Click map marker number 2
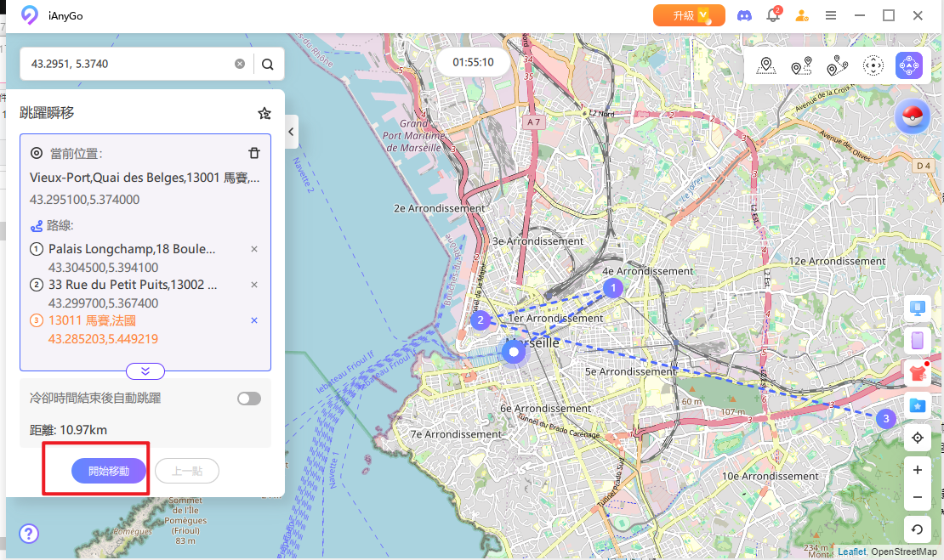Image resolution: width=944 pixels, height=560 pixels. tap(481, 320)
